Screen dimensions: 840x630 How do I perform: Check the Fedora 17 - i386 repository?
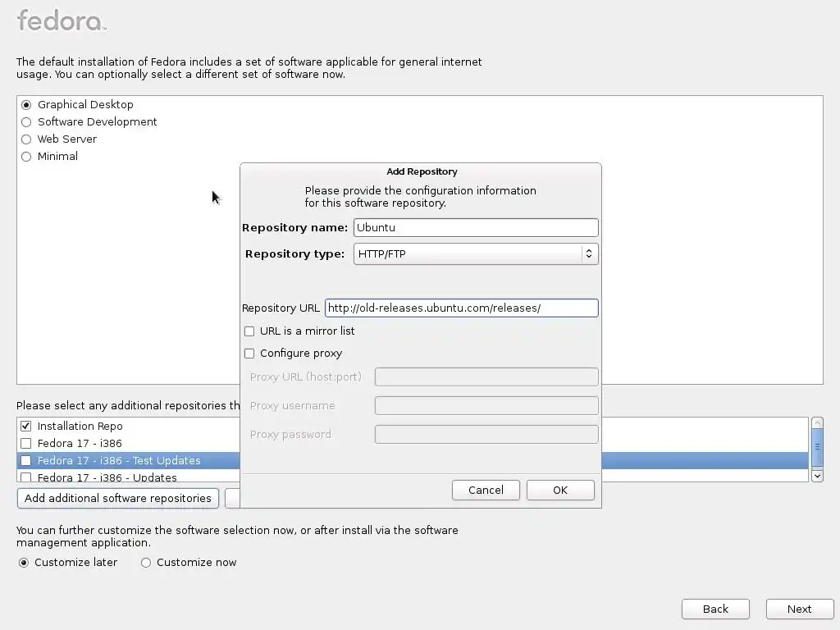[25, 444]
